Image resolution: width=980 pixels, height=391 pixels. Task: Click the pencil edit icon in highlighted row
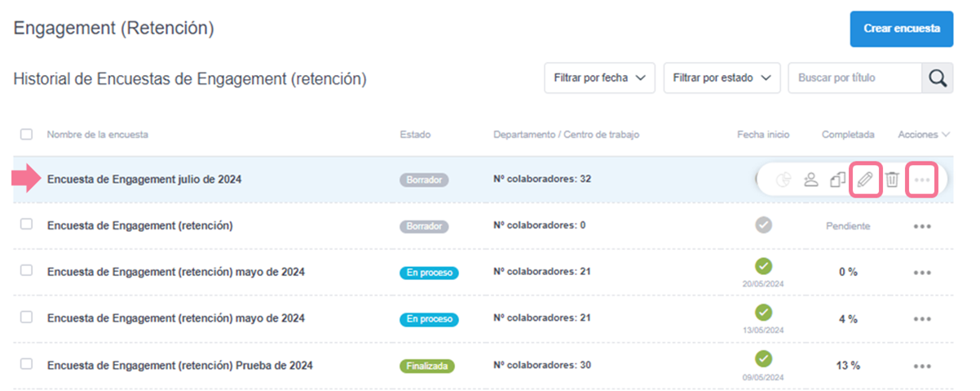click(x=865, y=180)
